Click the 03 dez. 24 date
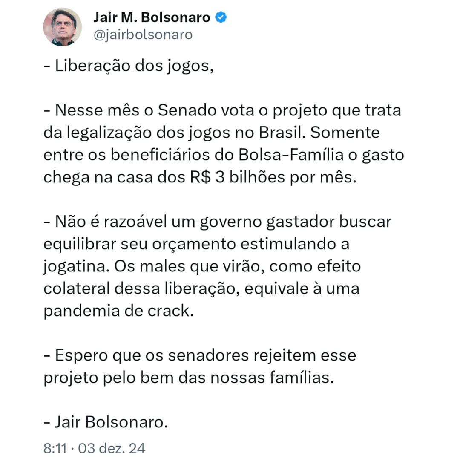The width and height of the screenshot is (460, 476). (x=112, y=448)
